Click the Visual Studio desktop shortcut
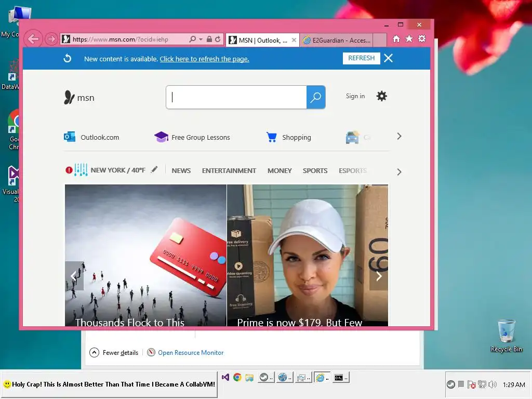532x399 pixels. click(x=11, y=184)
